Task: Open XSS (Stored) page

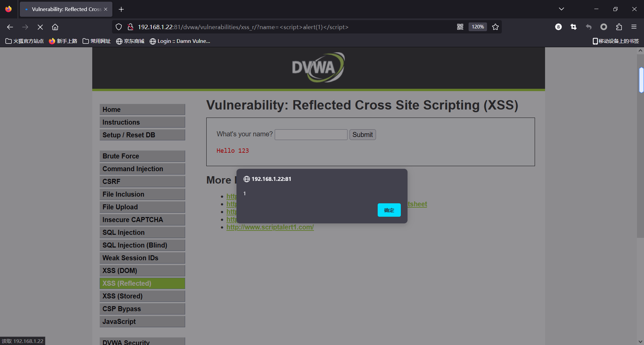Action: point(142,296)
